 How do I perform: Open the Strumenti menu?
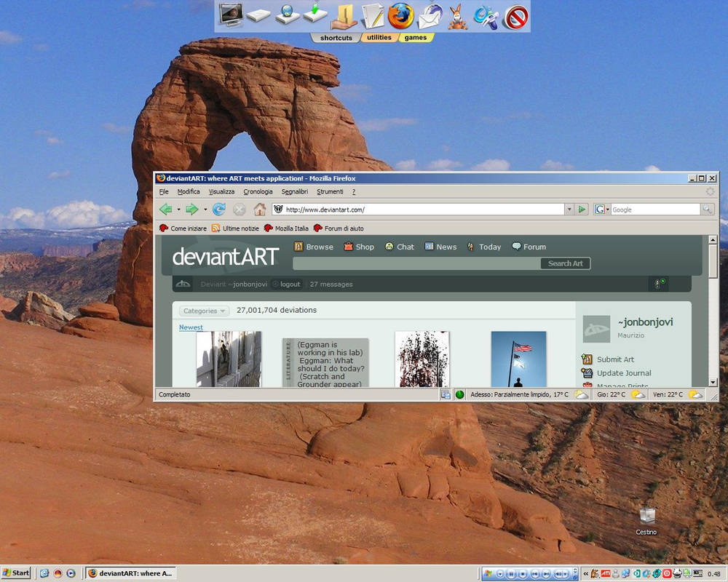pyautogui.click(x=330, y=191)
